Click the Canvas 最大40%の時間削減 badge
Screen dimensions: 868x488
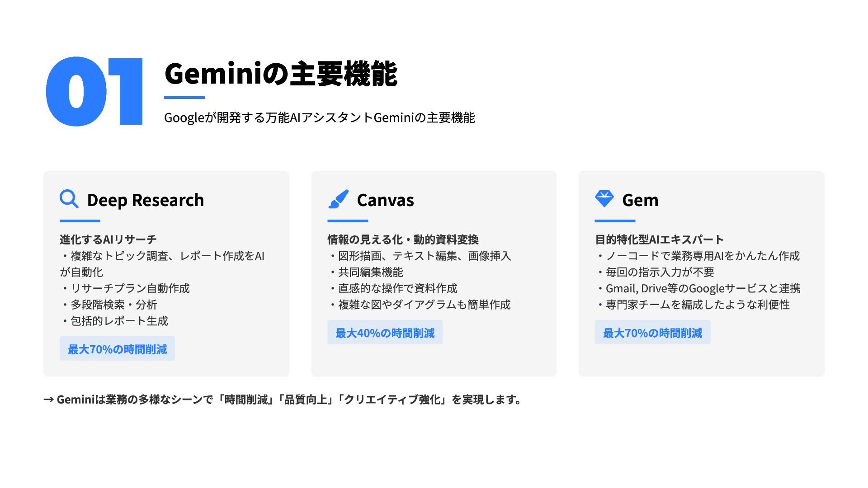[x=385, y=333]
